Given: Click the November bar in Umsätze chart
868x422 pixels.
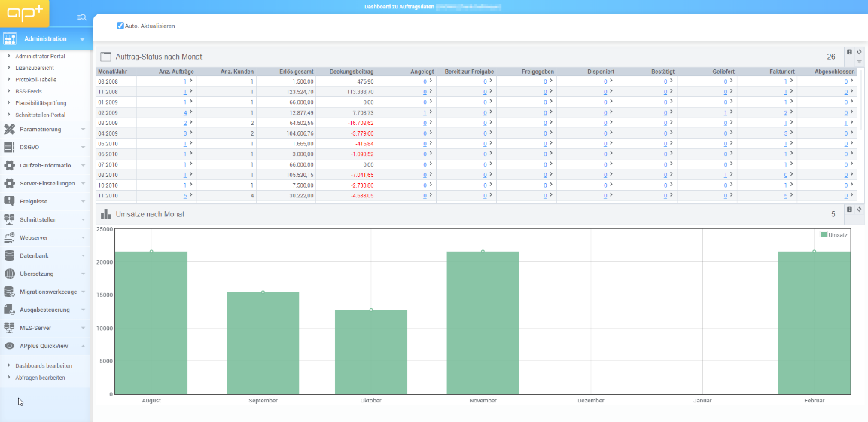Looking at the screenshot, I should tap(483, 323).
